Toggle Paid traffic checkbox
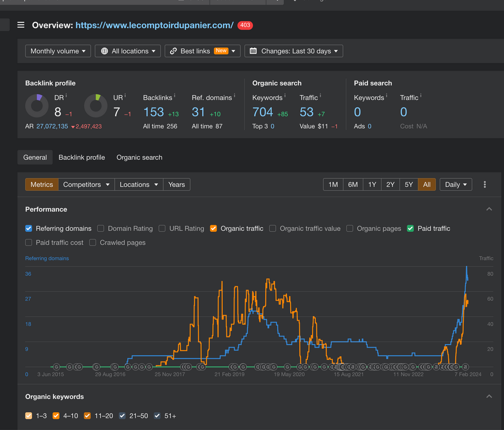504x430 pixels. 410,228
